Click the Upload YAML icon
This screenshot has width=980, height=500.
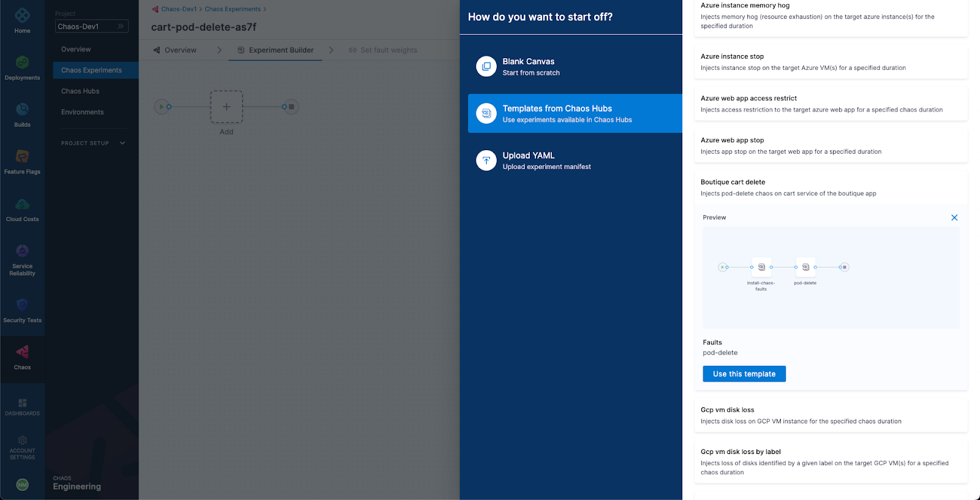tap(486, 161)
